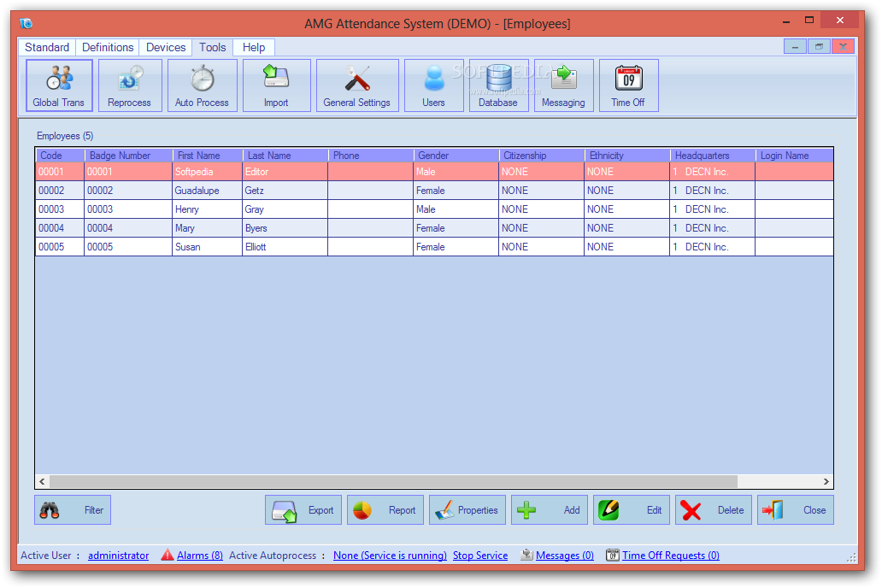This screenshot has height=588, width=882.
Task: Sort by Last Name column header
Action: (285, 156)
